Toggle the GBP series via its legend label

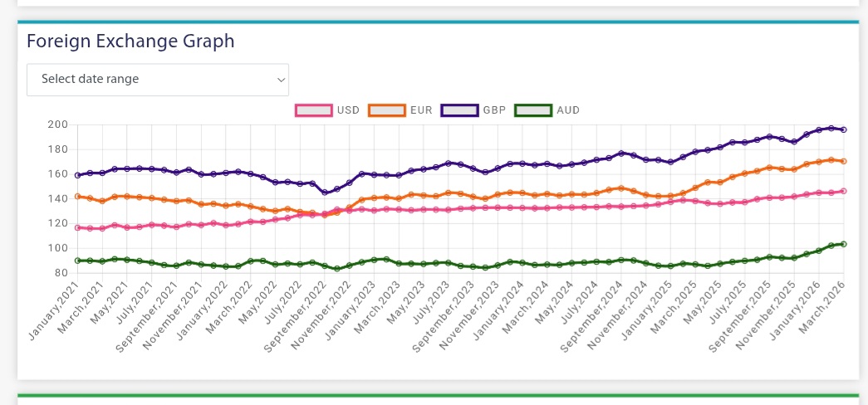[x=494, y=110]
